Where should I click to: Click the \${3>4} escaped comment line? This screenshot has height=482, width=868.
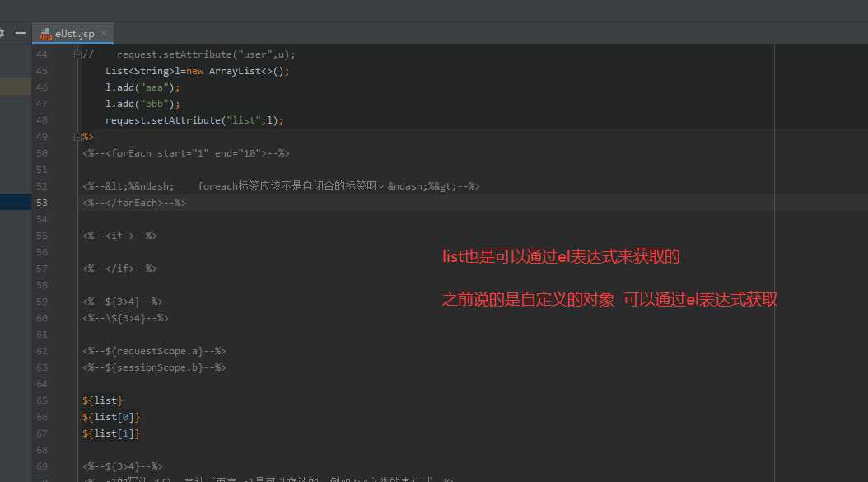click(125, 318)
